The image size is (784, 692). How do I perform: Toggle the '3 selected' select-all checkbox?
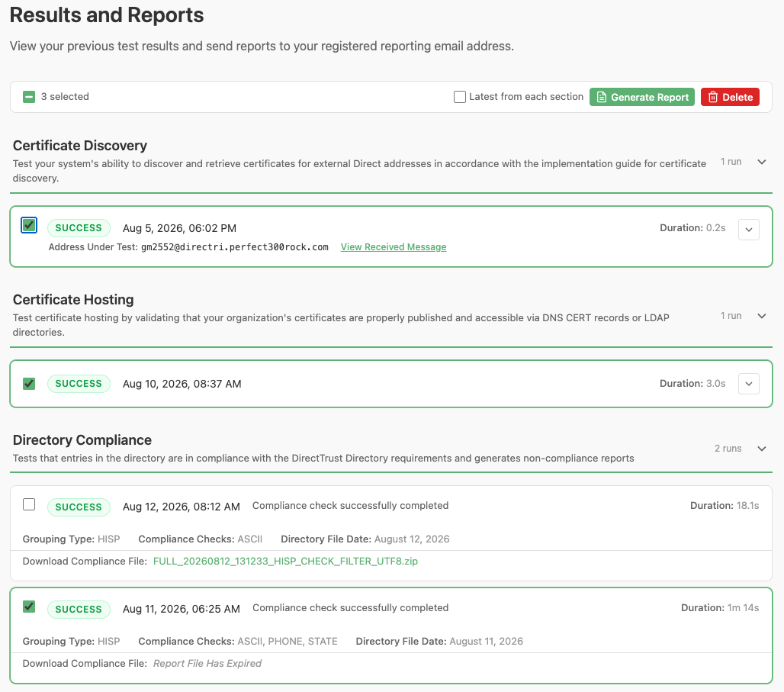click(x=29, y=97)
